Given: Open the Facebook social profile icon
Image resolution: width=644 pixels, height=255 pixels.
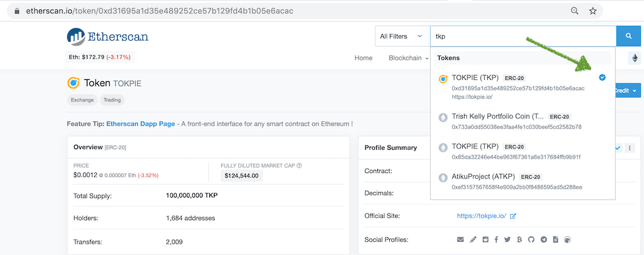Looking at the screenshot, I should point(496,239).
